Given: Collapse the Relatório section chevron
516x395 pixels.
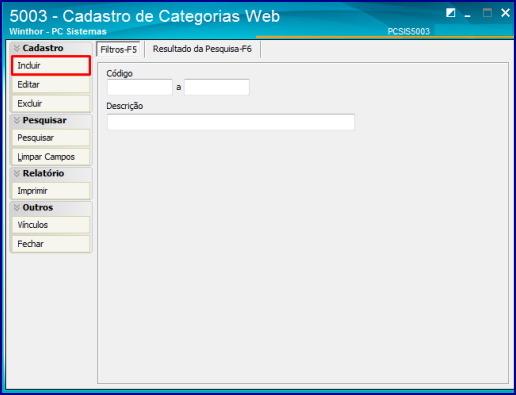Looking at the screenshot, I should 17,173.
